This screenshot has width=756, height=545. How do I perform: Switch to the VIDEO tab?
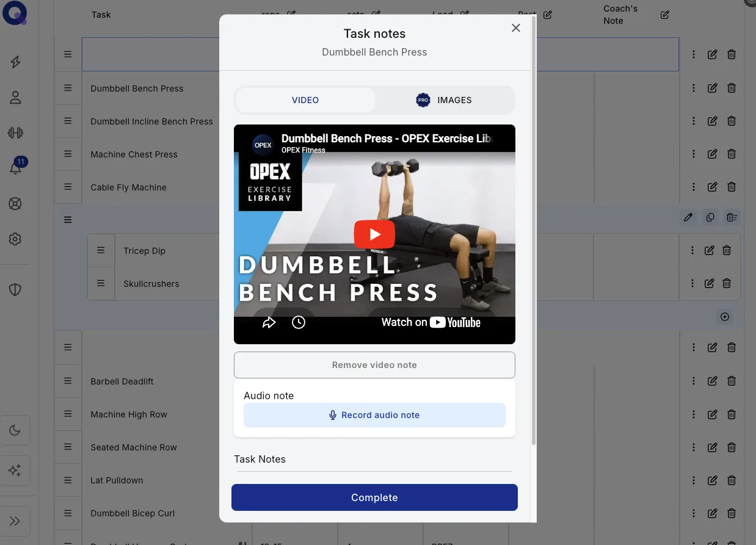pyautogui.click(x=305, y=100)
